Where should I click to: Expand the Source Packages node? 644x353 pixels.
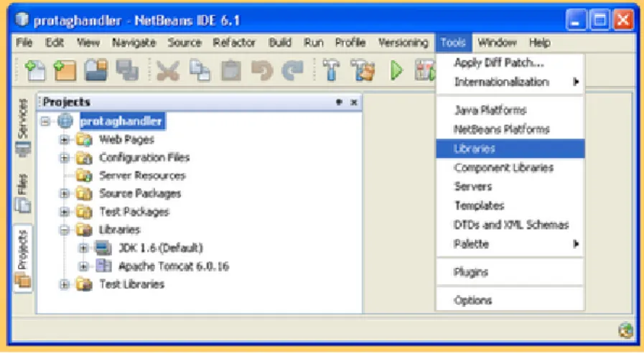click(x=64, y=194)
